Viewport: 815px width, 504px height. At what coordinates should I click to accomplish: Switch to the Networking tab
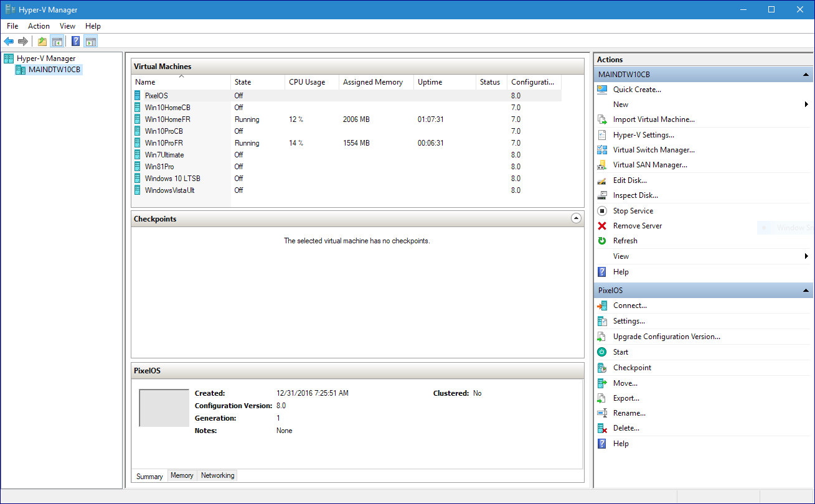pos(217,475)
